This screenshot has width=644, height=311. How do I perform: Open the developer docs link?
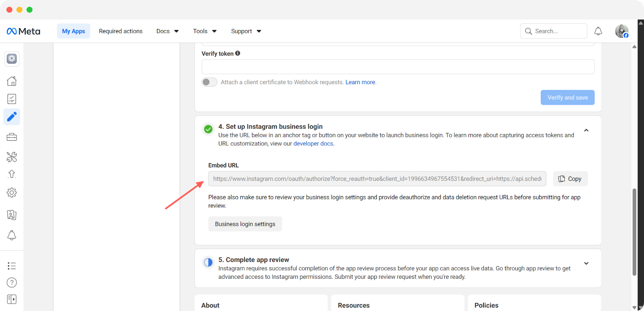pyautogui.click(x=314, y=143)
